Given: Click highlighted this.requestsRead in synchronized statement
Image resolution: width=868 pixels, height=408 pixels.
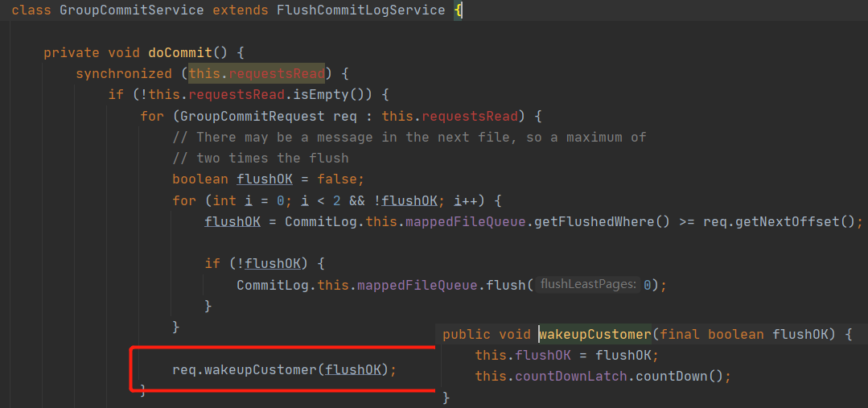Looking at the screenshot, I should pos(257,74).
